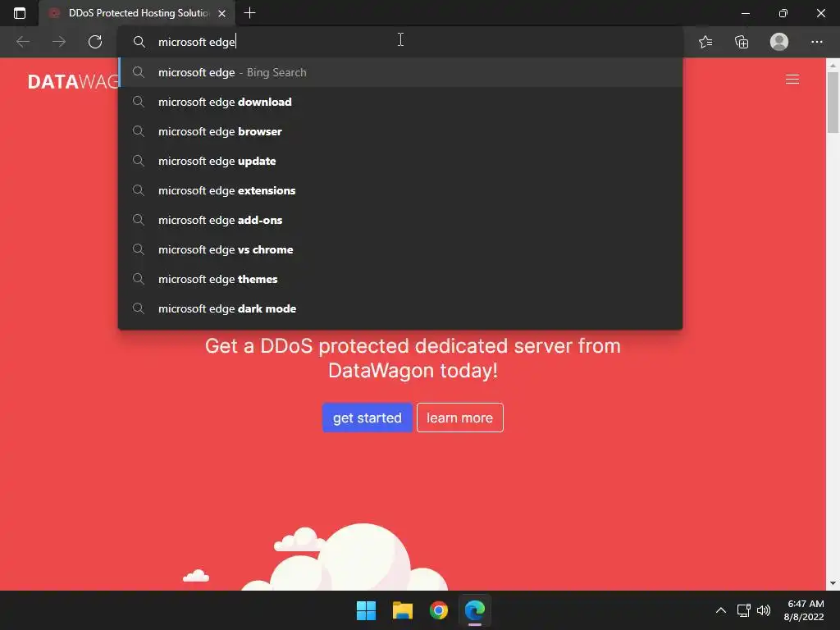840x630 pixels.
Task: Select 'microsoft edge - Bing Search' suggestion
Action: [x=399, y=72]
